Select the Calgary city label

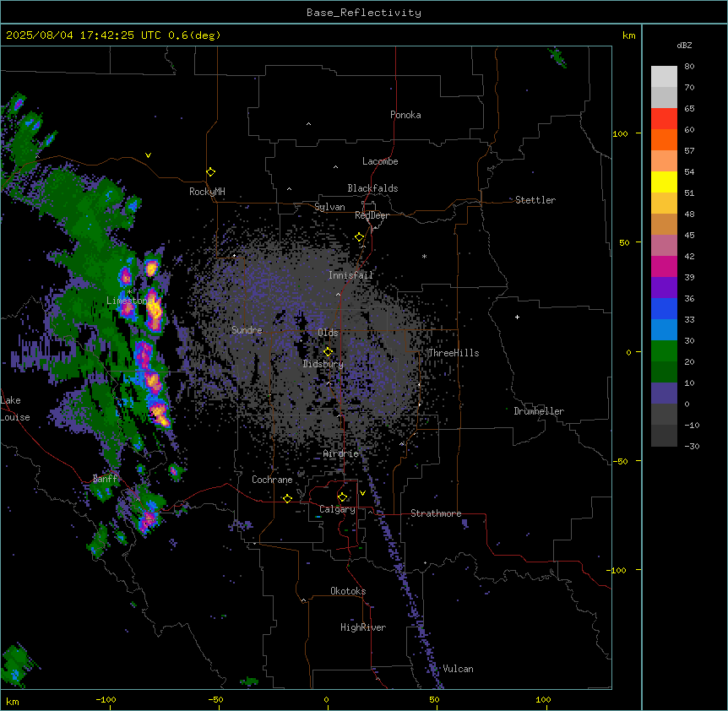click(337, 509)
